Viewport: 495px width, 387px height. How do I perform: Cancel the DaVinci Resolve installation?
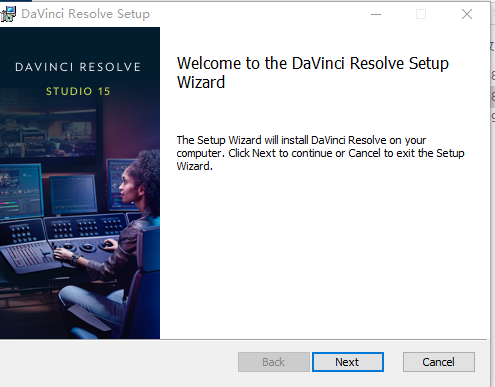439,362
